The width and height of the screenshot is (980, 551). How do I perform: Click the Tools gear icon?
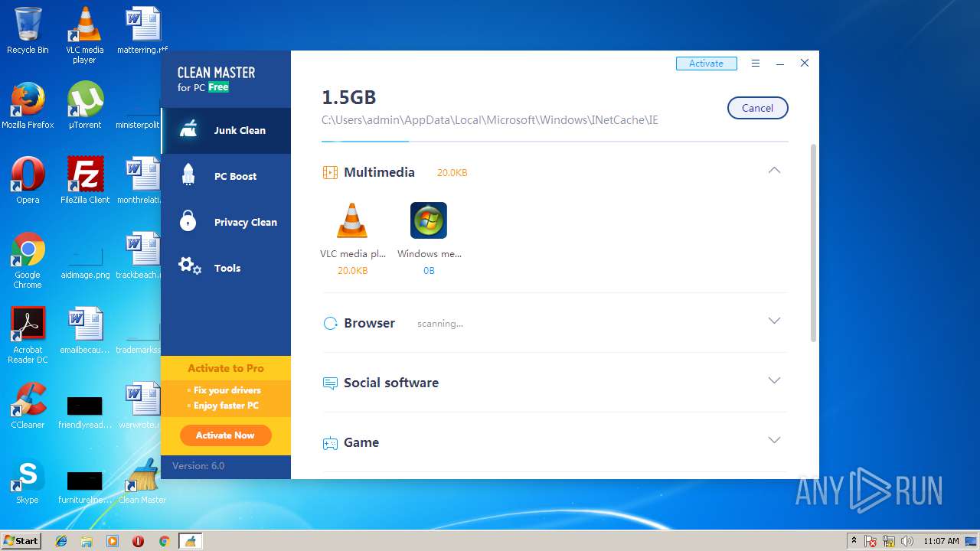tap(189, 266)
